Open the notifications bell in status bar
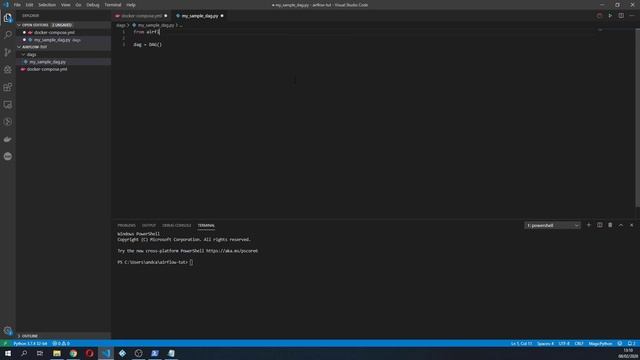This screenshot has height=360, width=640. click(x=631, y=344)
